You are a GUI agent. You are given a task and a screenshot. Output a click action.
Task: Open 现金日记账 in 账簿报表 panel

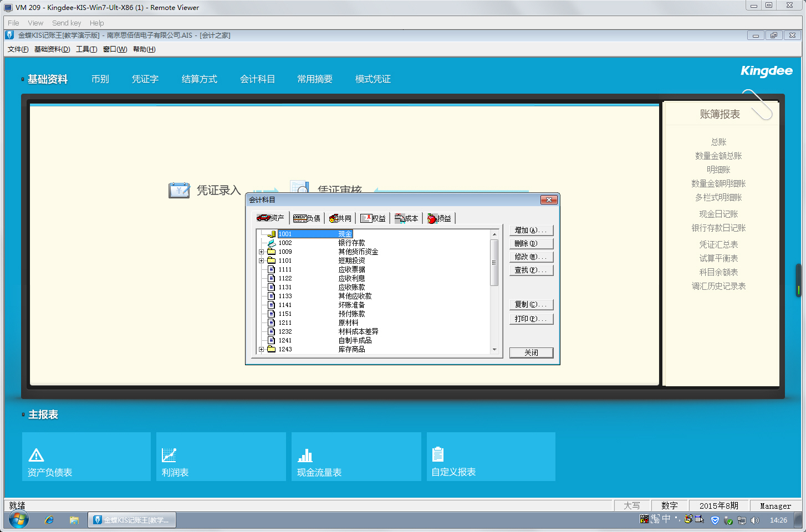coord(719,214)
